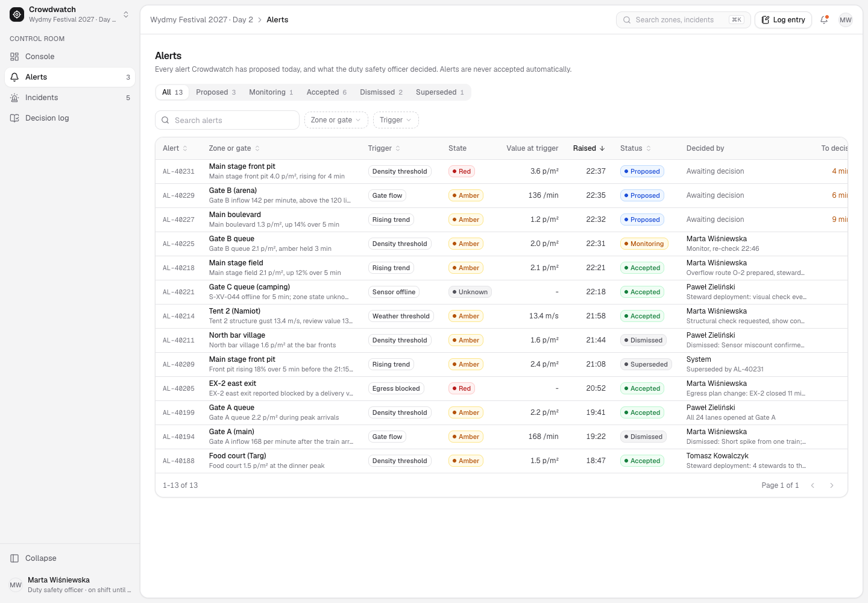Screen dimensions: 868x603
Task: Click the Gate B (arena) zone name
Action: coord(233,191)
